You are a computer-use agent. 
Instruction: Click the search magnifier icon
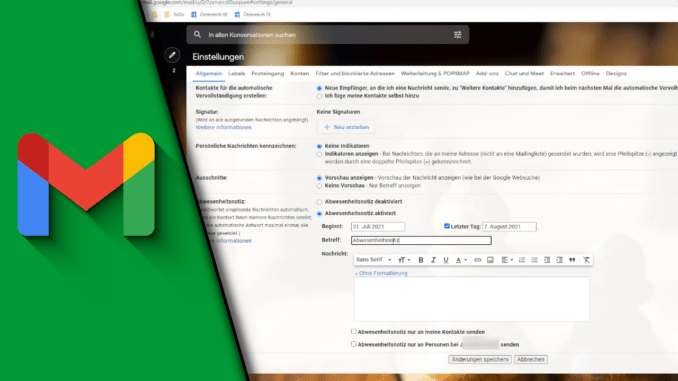pyautogui.click(x=197, y=35)
